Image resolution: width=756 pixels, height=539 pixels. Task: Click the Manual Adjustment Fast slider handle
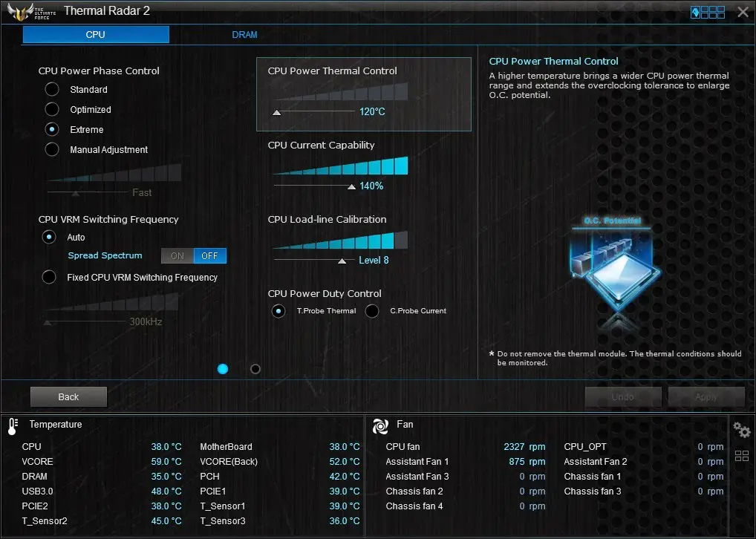75,193
